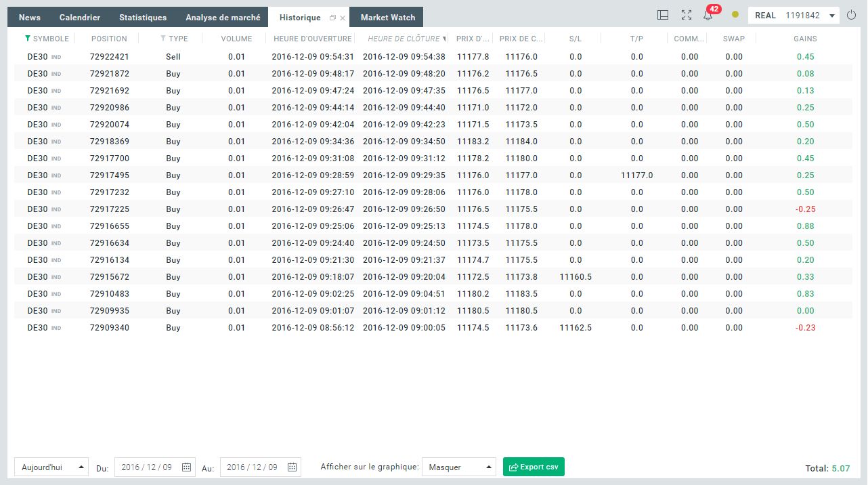Screen dimensions: 868x485
Task: Sort by Heure de clôture column header
Action: click(x=403, y=39)
